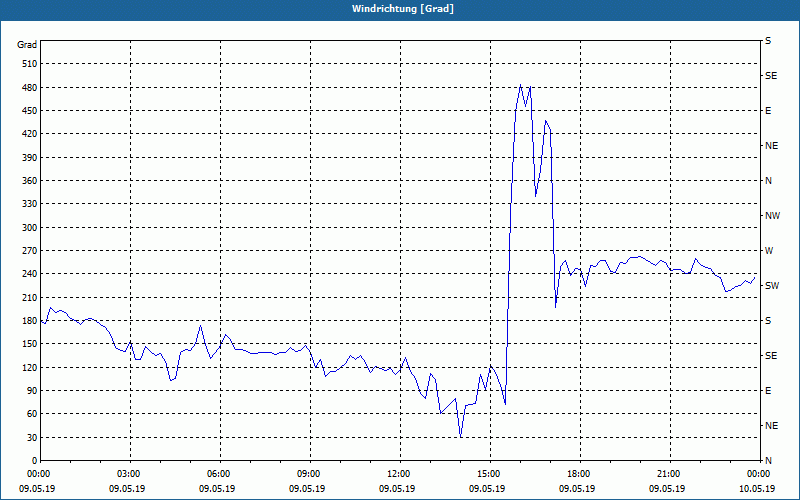Select the 120 degree axis value
The height and width of the screenshot is (500, 800).
coord(30,367)
